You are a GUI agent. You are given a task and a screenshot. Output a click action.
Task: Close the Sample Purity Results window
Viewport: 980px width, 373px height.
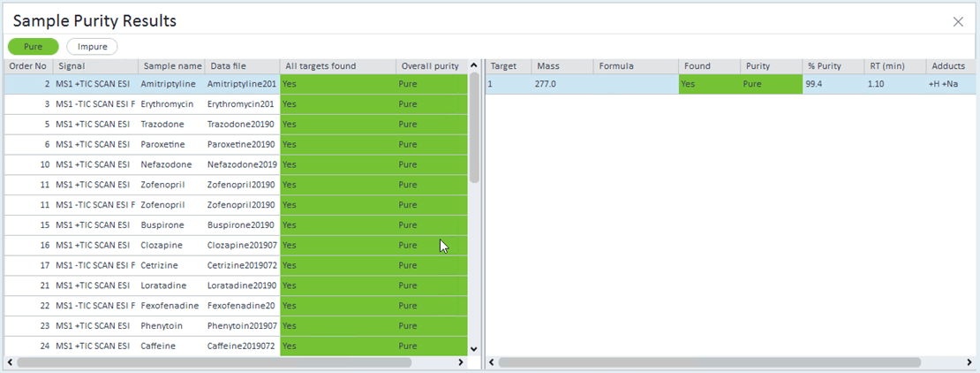[x=958, y=21]
